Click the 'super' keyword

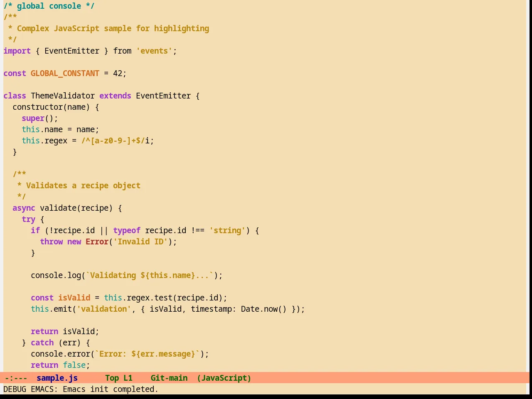33,118
